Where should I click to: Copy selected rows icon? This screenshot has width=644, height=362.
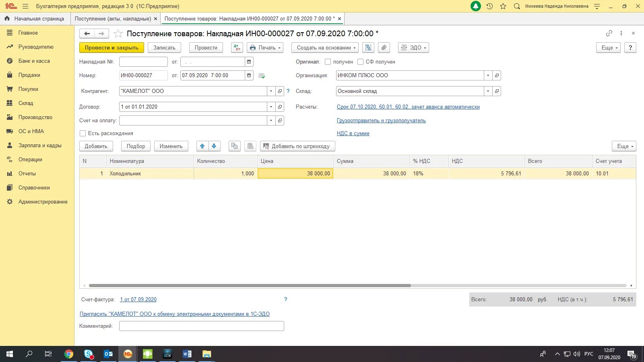pyautogui.click(x=234, y=146)
